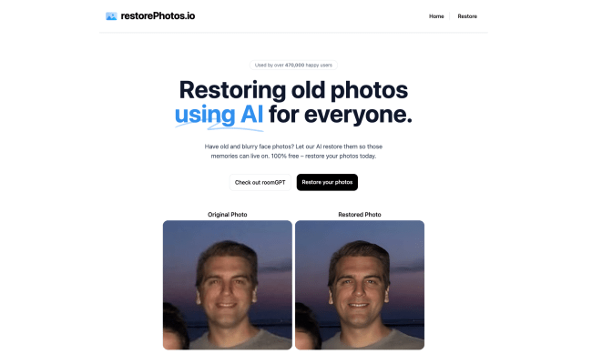Click the blurry face photos description line
Viewport: 592px width, 364px height.
point(293,147)
